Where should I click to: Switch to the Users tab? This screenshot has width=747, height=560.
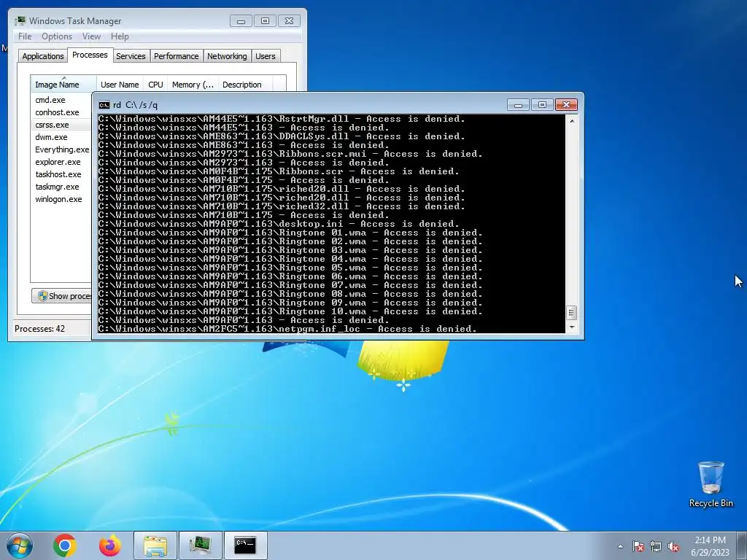click(x=266, y=56)
